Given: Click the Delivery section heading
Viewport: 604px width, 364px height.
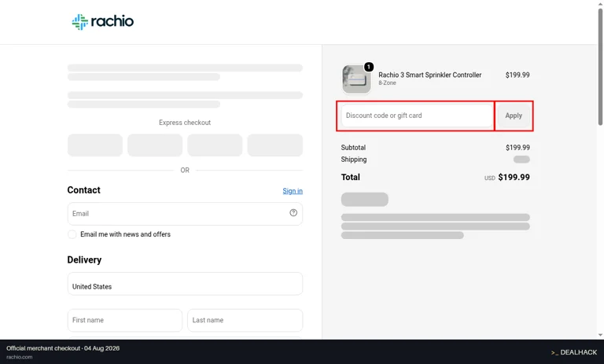Looking at the screenshot, I should click(84, 259).
